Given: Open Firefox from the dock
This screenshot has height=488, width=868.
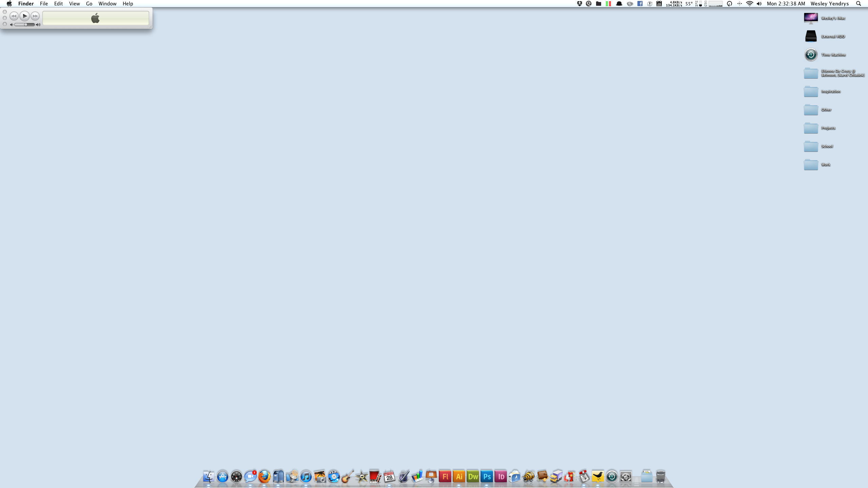Looking at the screenshot, I should point(264,477).
